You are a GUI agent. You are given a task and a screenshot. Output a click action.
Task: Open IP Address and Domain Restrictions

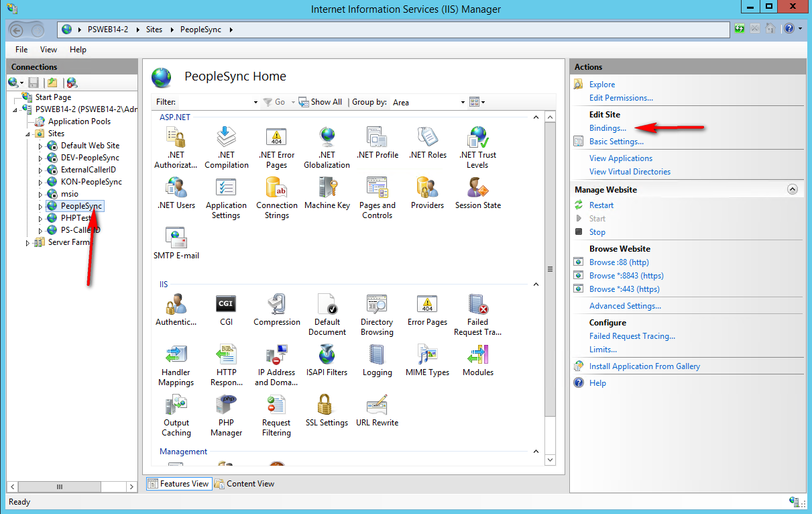(x=276, y=365)
